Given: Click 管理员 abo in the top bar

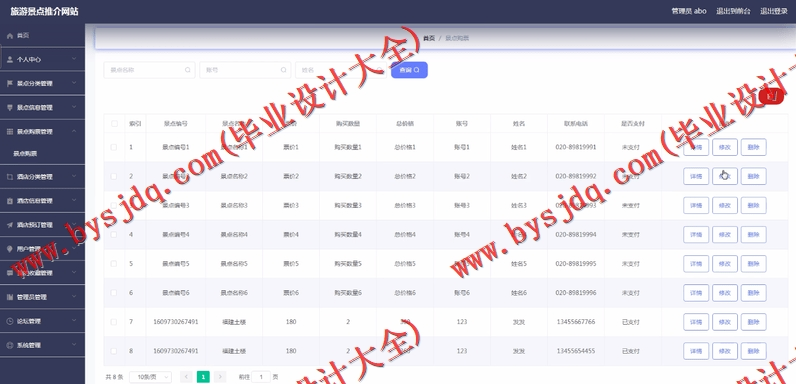Looking at the screenshot, I should click(689, 11).
